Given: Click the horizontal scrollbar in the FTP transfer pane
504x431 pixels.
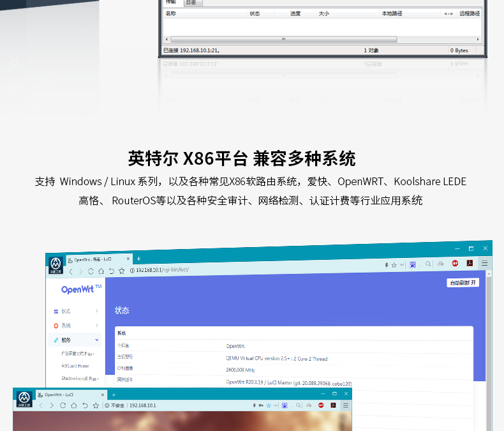Looking at the screenshot, I should click(284, 39).
